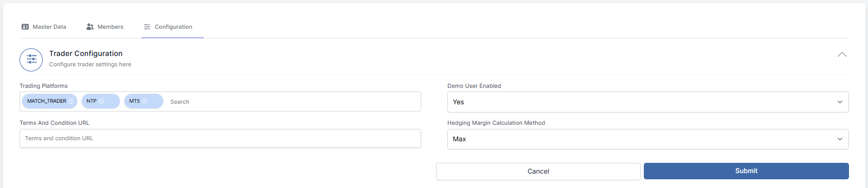Click the Trader Configuration heading
This screenshot has height=188, width=868.
point(86,53)
